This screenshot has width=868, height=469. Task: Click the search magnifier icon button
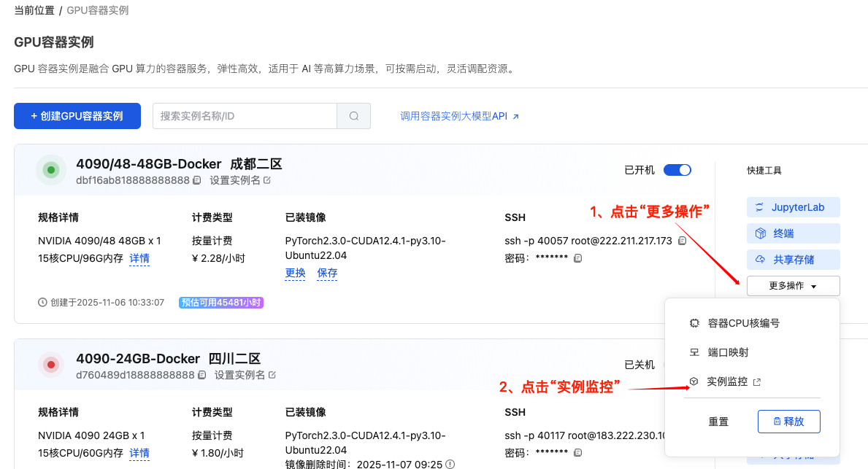pos(353,116)
